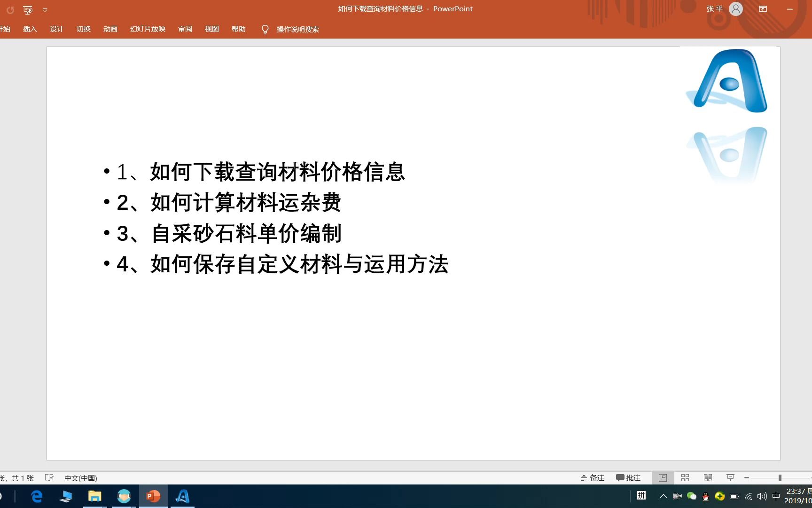Switch to the 切换 ribbon tab

[84, 29]
